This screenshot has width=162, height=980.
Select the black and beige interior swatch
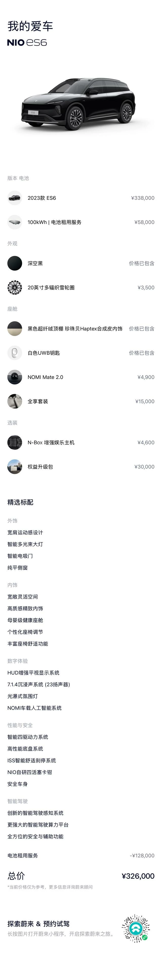click(x=14, y=329)
